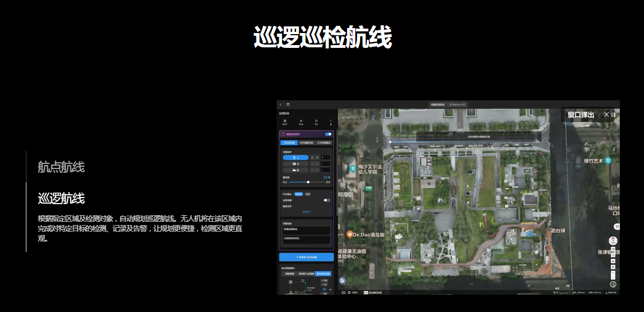Open the comparison dropdown for boat count
644x312 pixels.
[x=315, y=171]
